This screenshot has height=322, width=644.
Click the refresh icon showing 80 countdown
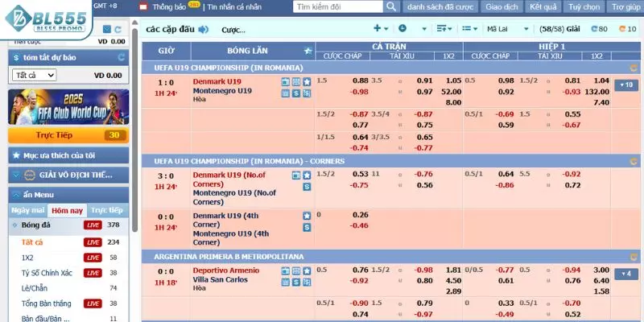point(594,29)
